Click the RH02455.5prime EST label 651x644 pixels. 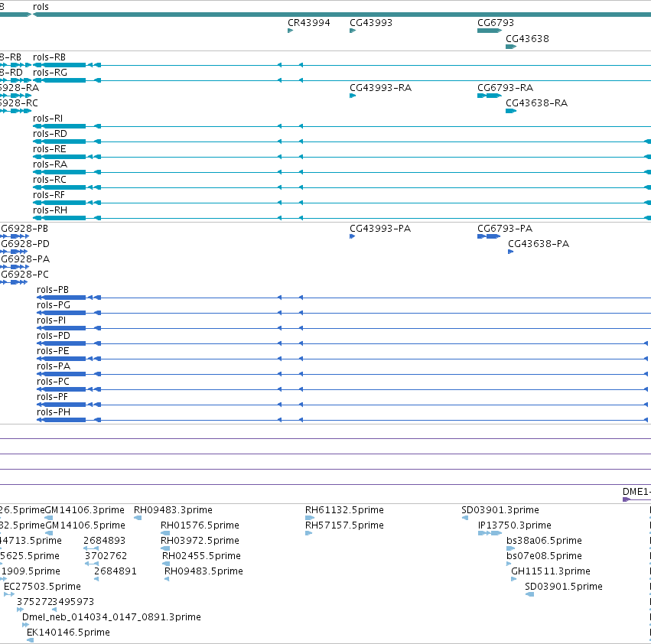click(x=201, y=556)
